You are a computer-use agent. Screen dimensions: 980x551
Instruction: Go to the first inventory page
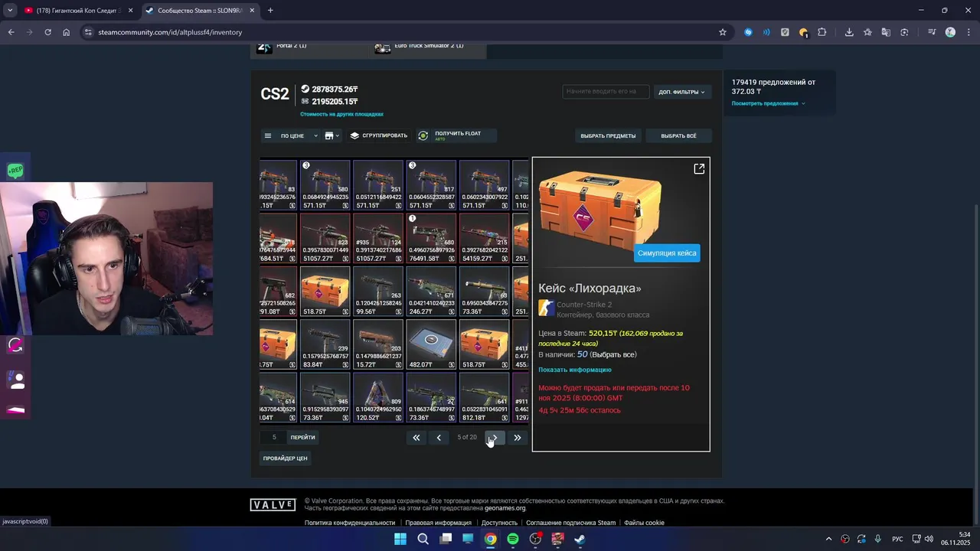click(416, 438)
